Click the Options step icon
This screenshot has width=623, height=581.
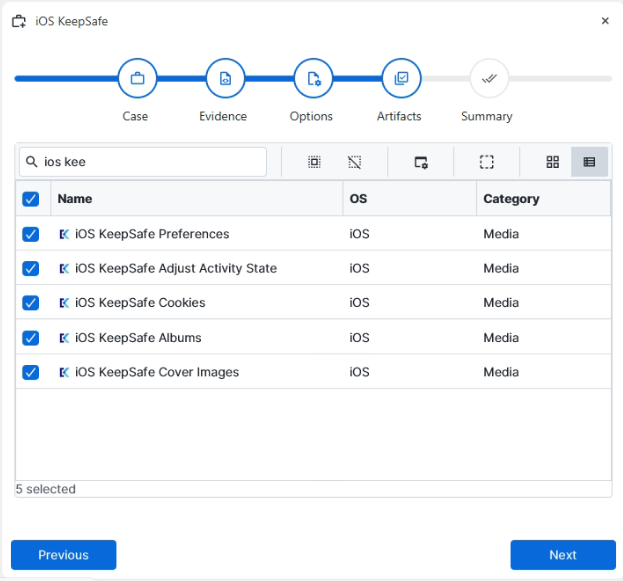click(313, 78)
